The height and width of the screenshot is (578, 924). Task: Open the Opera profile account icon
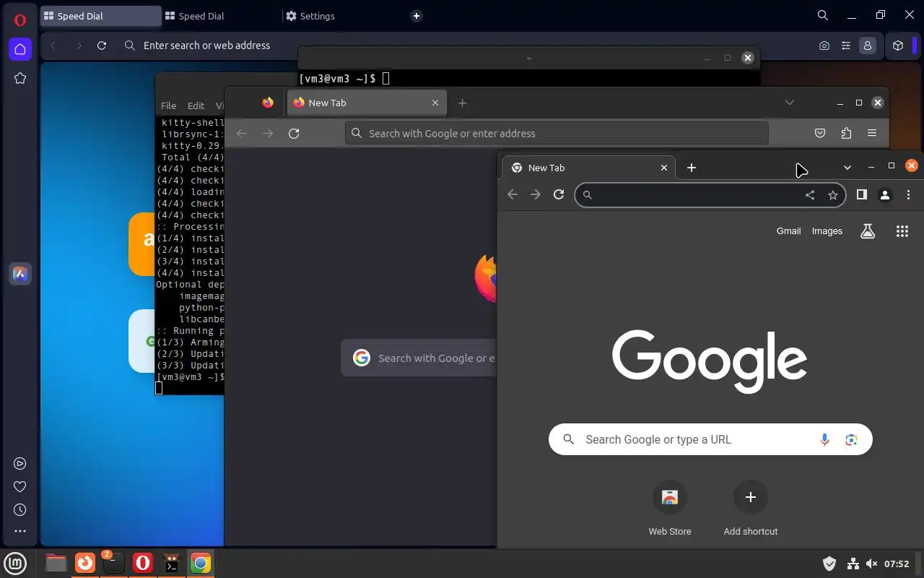[868, 46]
